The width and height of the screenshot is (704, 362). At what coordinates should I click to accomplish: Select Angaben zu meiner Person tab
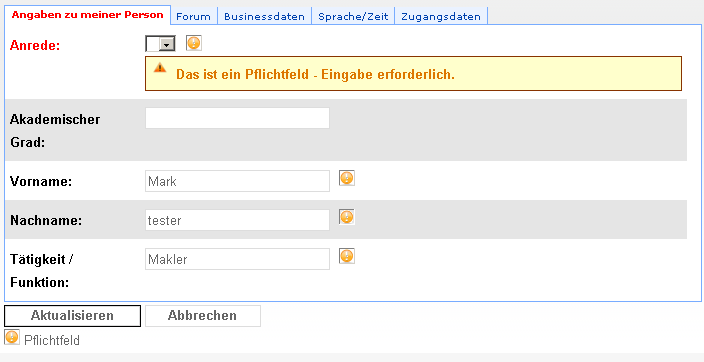88,15
